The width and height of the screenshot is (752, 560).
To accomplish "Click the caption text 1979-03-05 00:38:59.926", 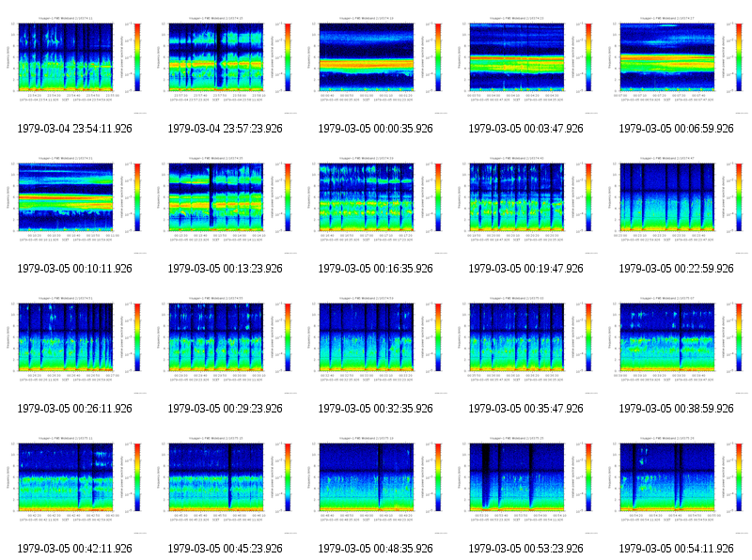I will [x=676, y=409].
